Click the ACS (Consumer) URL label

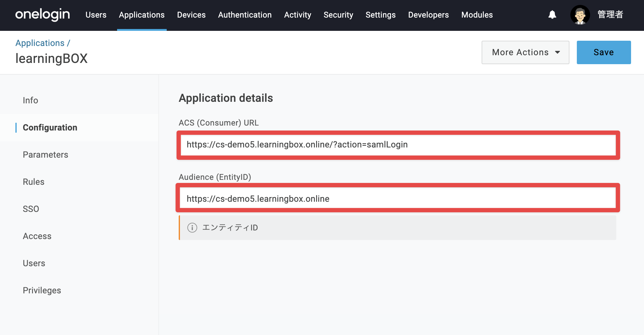click(x=219, y=123)
